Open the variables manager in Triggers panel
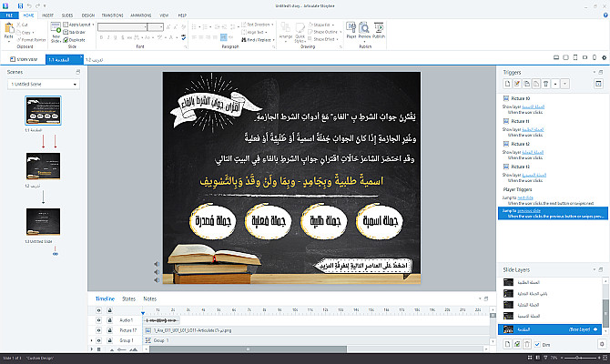Image resolution: width=610 pixels, height=364 pixels. tap(598, 84)
